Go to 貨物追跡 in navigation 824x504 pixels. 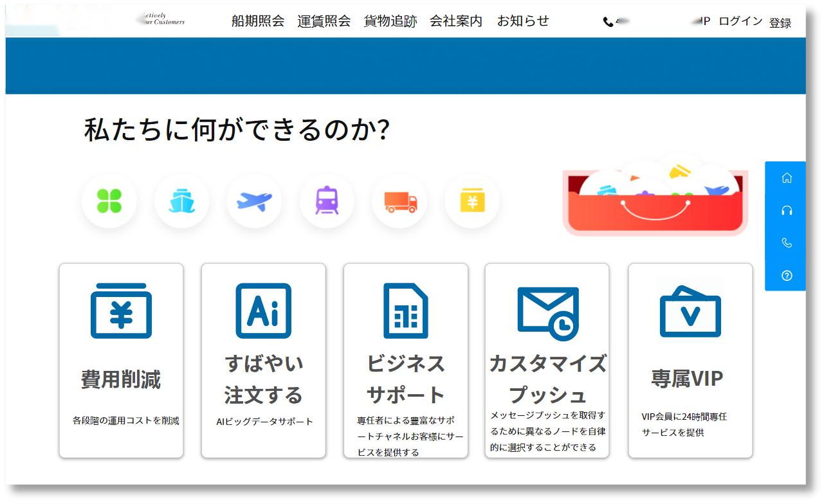[x=390, y=21]
